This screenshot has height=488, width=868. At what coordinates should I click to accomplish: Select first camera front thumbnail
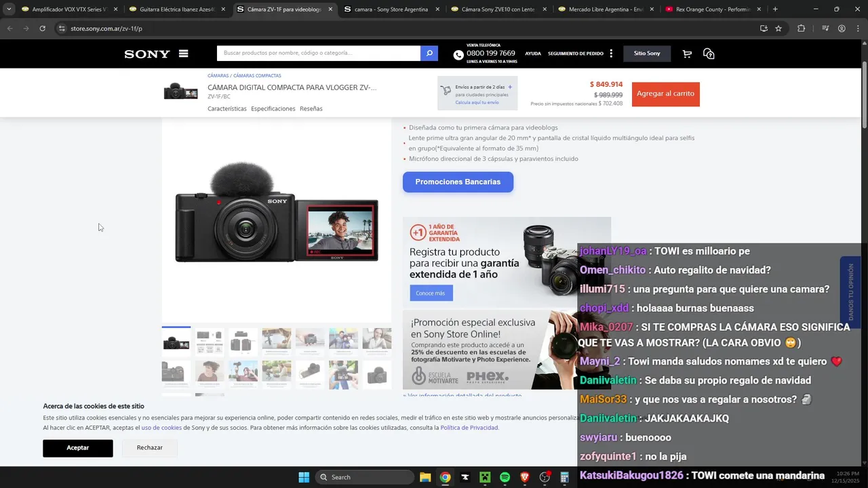[x=176, y=342]
